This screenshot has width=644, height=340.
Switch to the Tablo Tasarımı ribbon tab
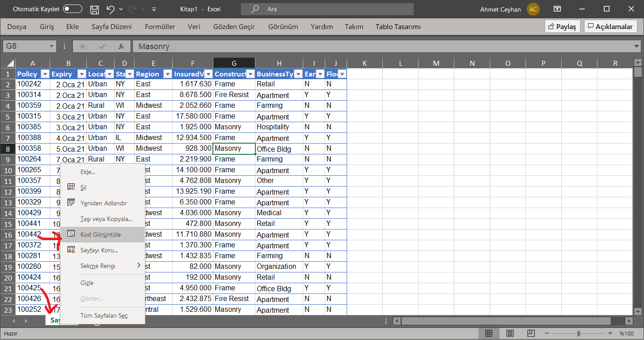[398, 26]
